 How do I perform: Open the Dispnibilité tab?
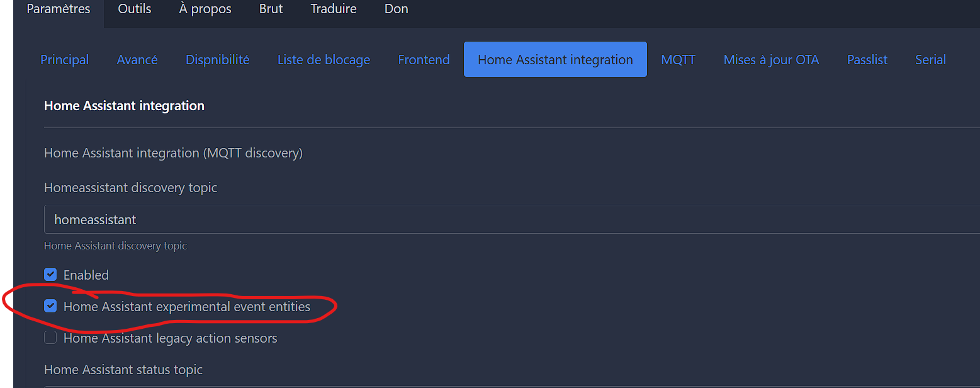pyautogui.click(x=218, y=60)
